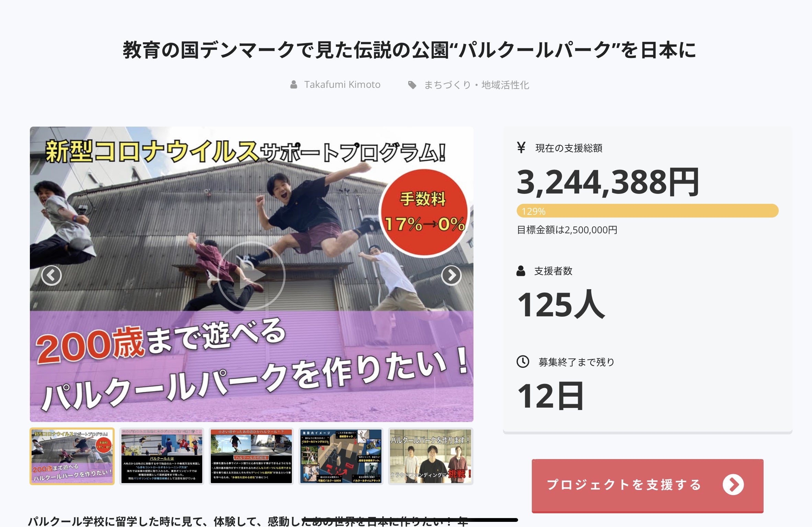The image size is (812, 527).
Task: Click the clock icon beside 募集終了まで残り
Action: [x=523, y=361]
